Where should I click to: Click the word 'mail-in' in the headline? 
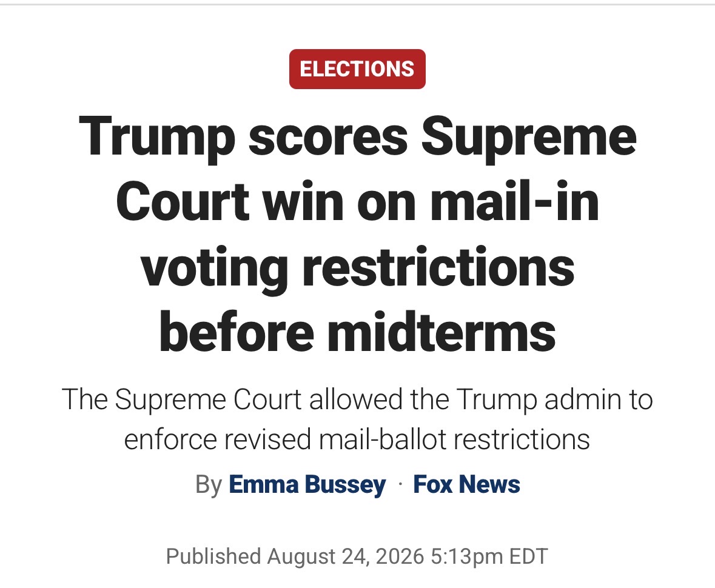pos(515,202)
